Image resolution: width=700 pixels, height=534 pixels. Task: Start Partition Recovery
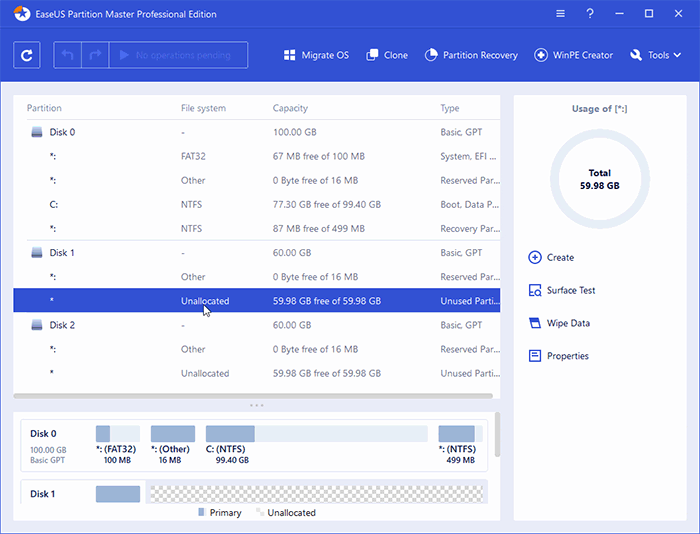472,55
